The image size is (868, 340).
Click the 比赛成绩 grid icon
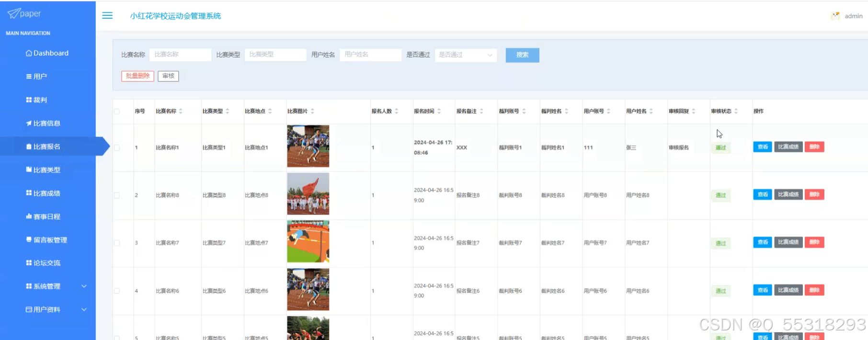[29, 193]
